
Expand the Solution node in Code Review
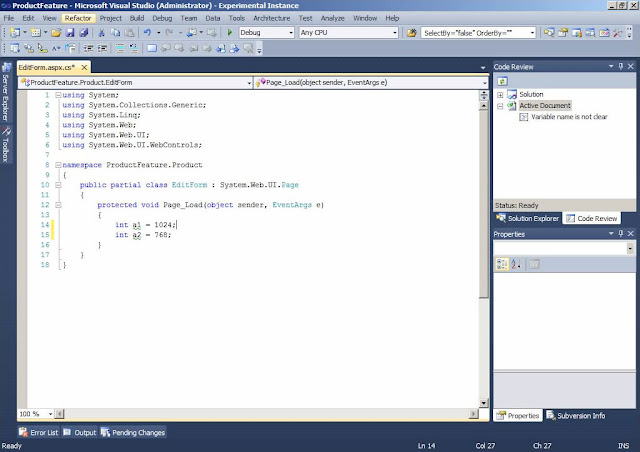click(500, 95)
